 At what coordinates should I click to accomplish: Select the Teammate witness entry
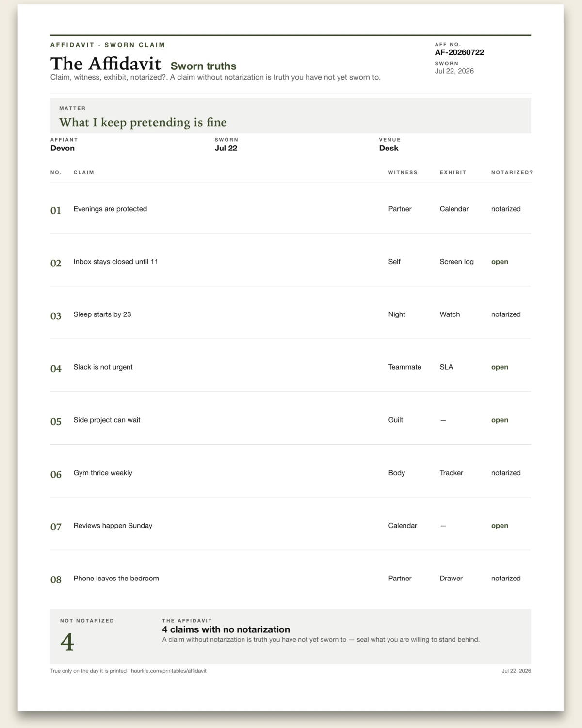coord(404,367)
